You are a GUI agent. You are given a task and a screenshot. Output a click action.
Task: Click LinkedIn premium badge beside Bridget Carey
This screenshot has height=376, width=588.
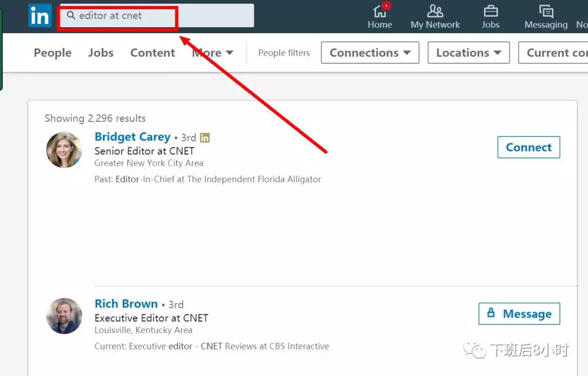pyautogui.click(x=205, y=138)
